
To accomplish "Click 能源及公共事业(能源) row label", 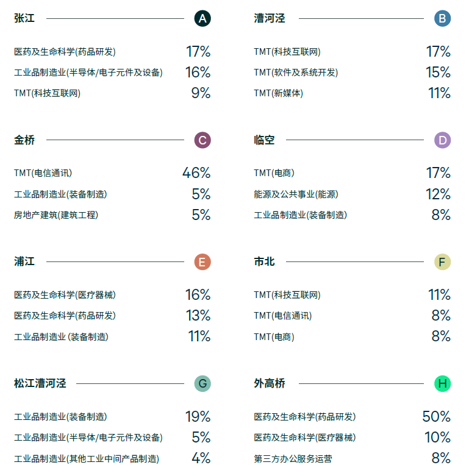I will [296, 194].
